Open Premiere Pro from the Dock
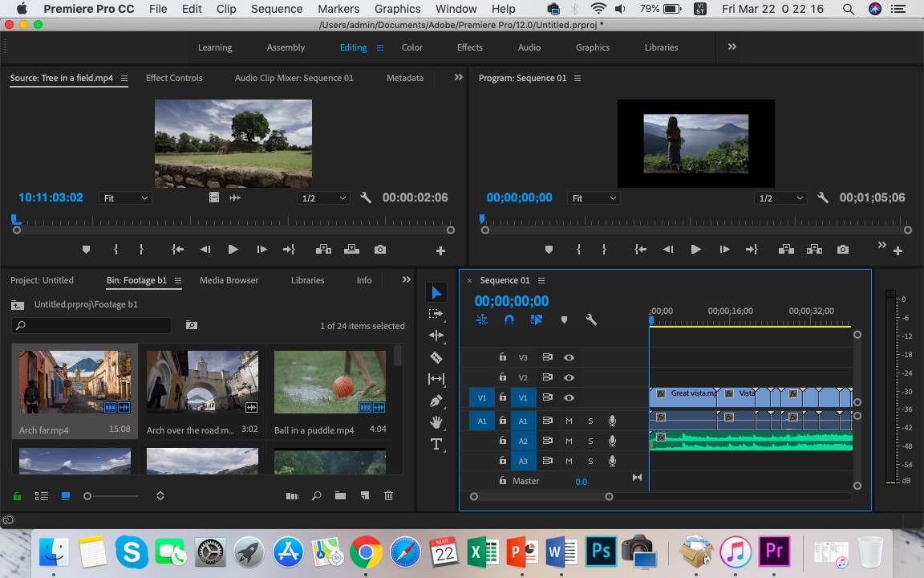This screenshot has height=578, width=924. 773,552
